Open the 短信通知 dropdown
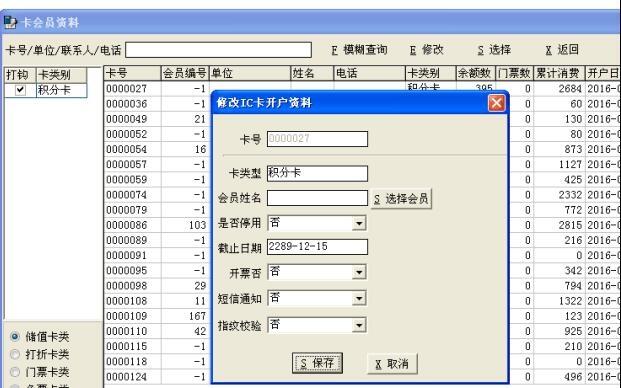This screenshot has width=621, height=388. point(359,299)
